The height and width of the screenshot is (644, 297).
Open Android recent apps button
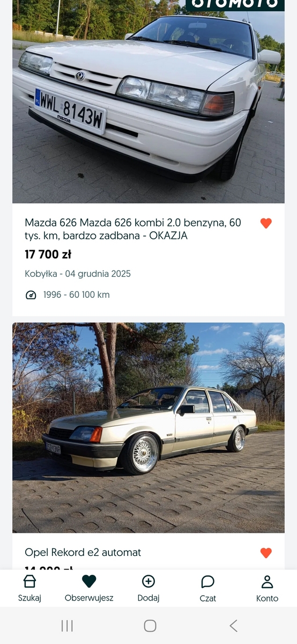click(67, 626)
